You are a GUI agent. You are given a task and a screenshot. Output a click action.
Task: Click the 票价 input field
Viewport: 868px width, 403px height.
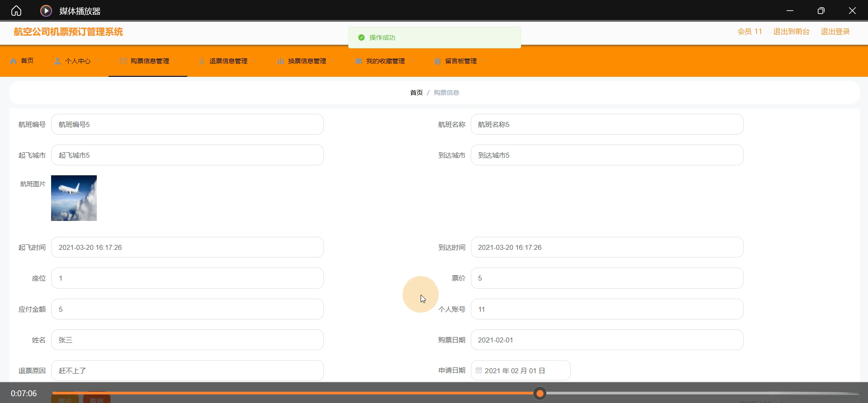(607, 278)
